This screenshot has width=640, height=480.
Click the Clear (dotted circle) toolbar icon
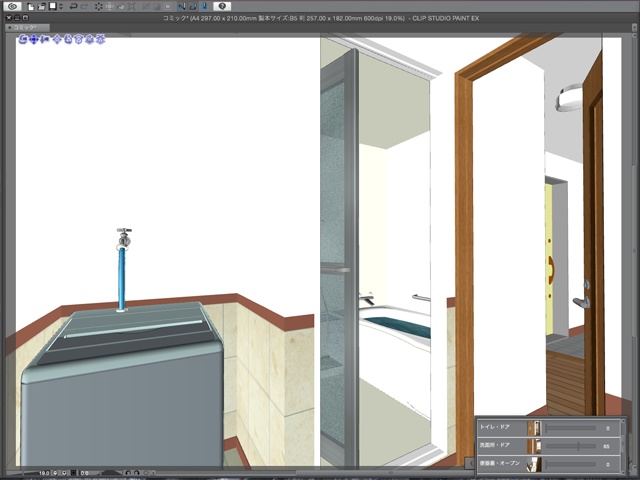coord(98,7)
